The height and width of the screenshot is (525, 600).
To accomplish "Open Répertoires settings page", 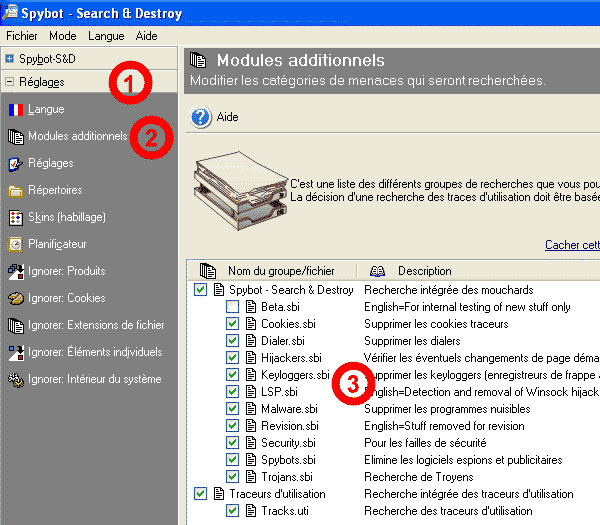I will [x=55, y=190].
